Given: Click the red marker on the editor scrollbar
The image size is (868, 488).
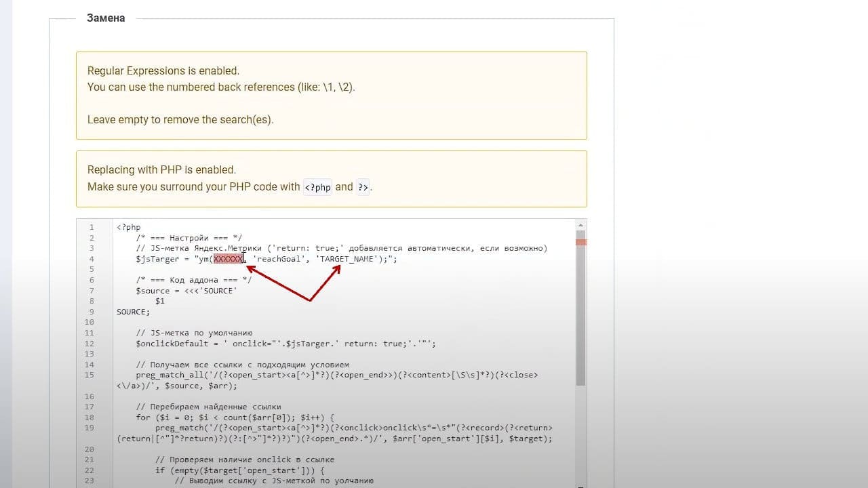Looking at the screenshot, I should (580, 242).
